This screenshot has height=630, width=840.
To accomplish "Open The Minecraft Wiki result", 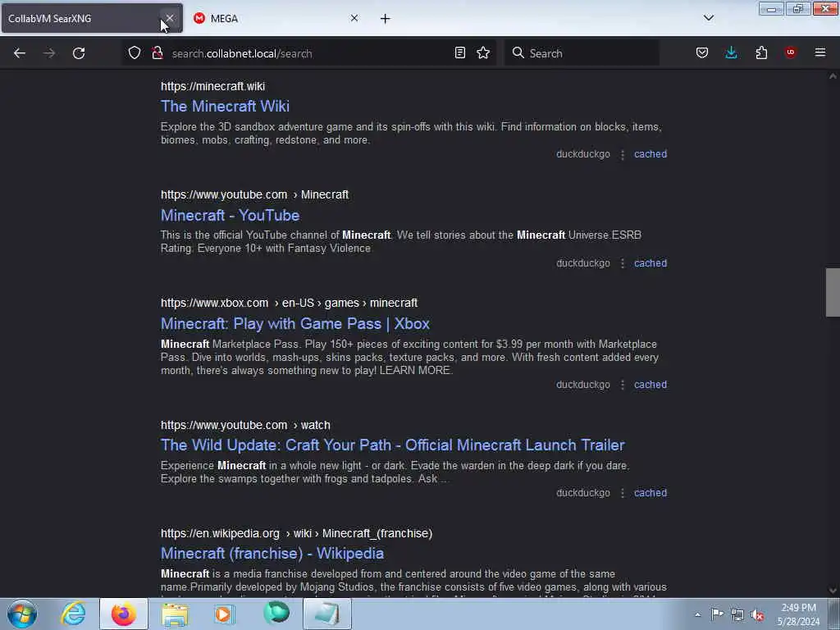I will (225, 106).
